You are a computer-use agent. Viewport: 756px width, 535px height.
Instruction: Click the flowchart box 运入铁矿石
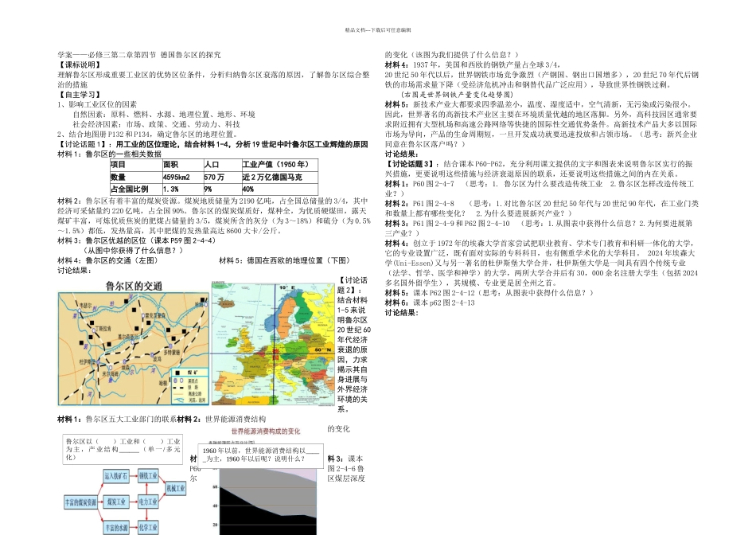115,476
